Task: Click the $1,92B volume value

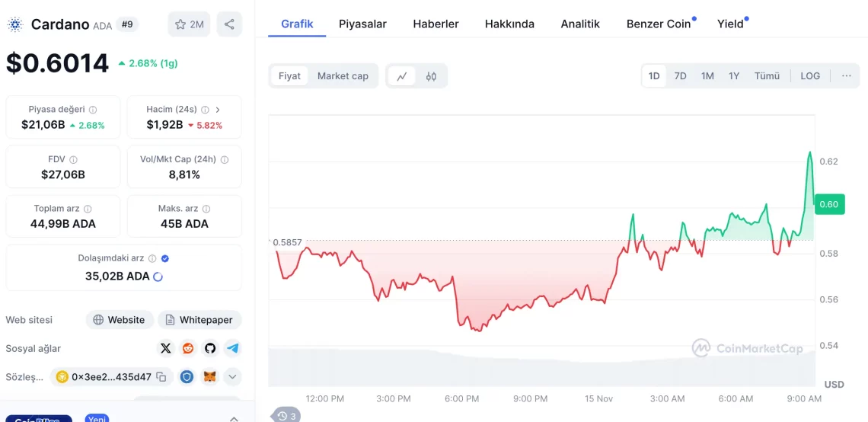Action: click(x=164, y=125)
